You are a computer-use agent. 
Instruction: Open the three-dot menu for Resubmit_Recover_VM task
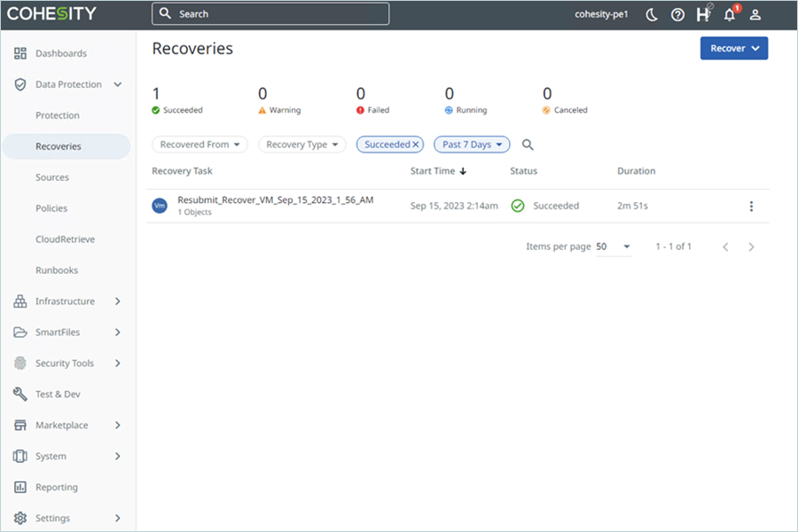tap(751, 207)
